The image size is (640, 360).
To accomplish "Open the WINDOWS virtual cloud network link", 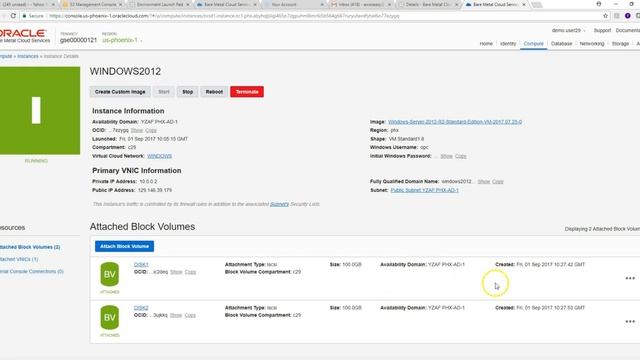I will click(159, 156).
